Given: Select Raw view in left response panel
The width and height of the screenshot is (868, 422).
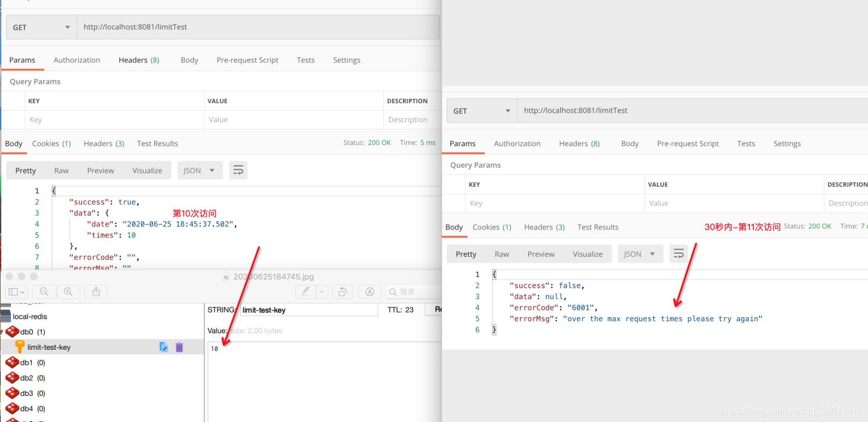Looking at the screenshot, I should [x=61, y=171].
